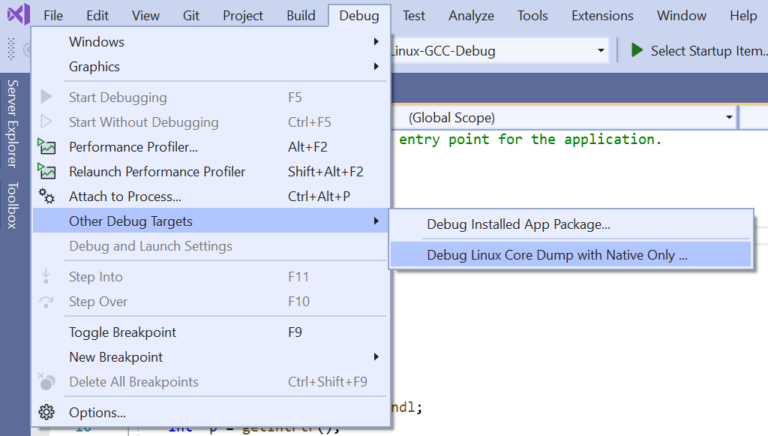
Task: Click the Visual Studio logo icon
Action: [17, 16]
